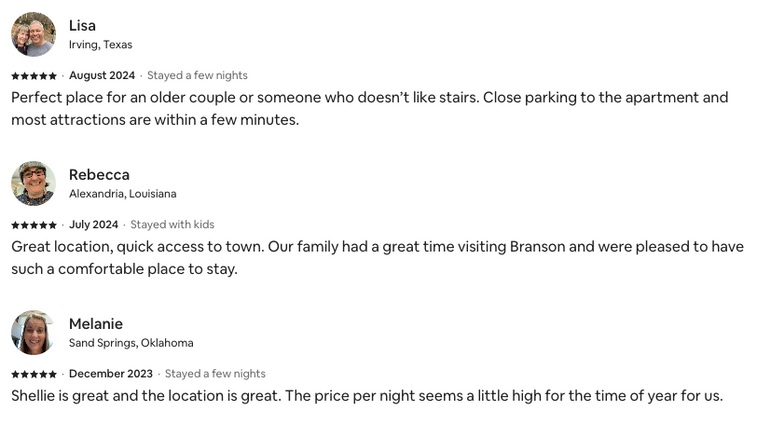The height and width of the screenshot is (422, 757).
Task: Click Melanie's profile photo
Action: (33, 332)
